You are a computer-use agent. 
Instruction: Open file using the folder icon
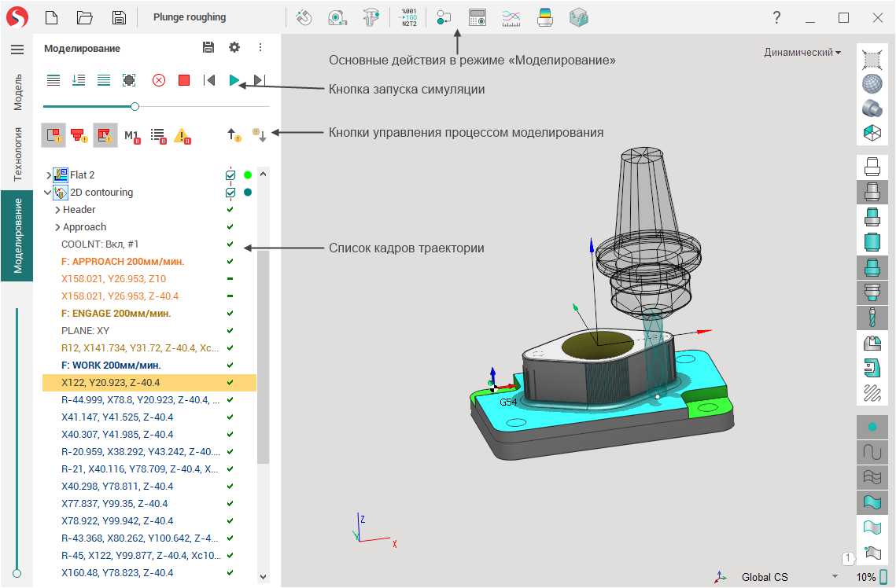click(85, 17)
